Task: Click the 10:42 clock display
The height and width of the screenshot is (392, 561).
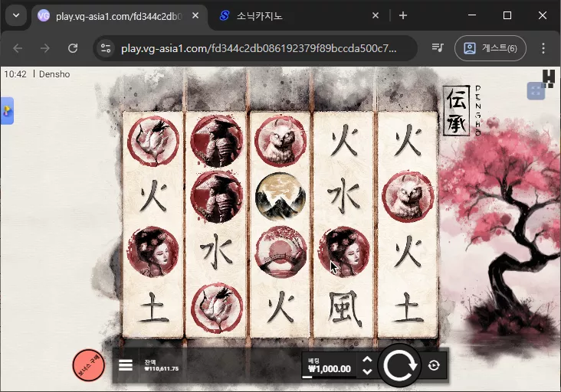Action: (15, 74)
